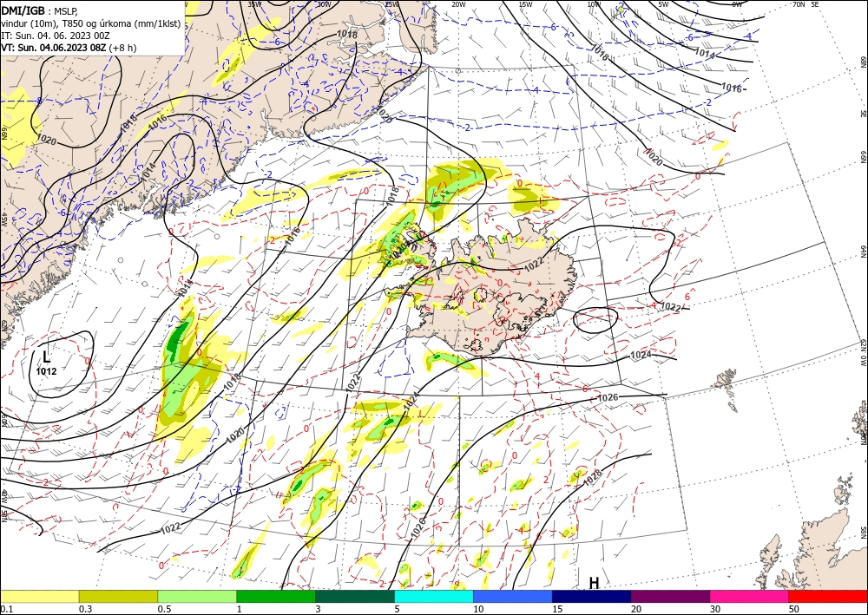
Task: Click the yellow legend color swatch
Action: [39, 596]
